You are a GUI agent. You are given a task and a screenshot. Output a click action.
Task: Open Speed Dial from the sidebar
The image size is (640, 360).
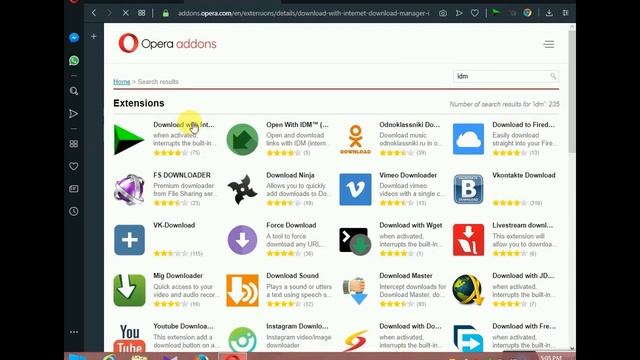coord(74,144)
